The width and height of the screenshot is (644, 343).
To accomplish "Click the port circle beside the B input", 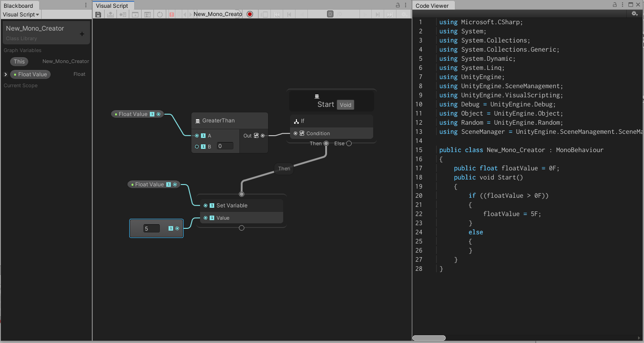I will 197,146.
